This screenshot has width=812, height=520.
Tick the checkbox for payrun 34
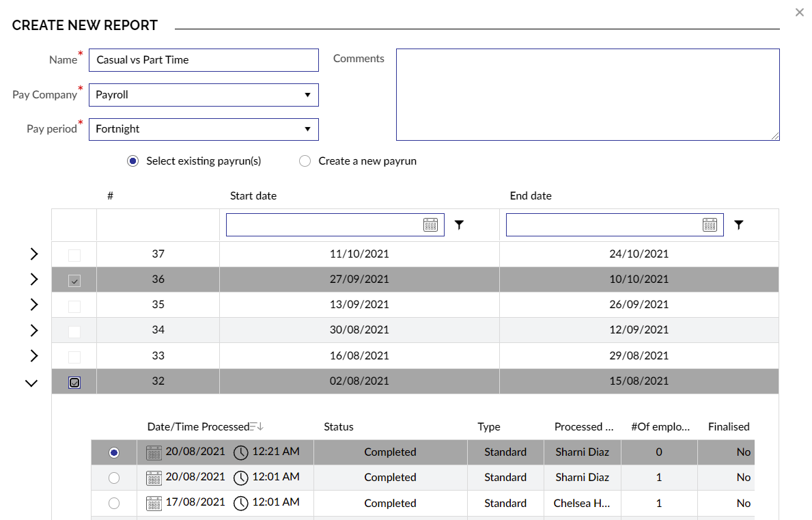(74, 331)
